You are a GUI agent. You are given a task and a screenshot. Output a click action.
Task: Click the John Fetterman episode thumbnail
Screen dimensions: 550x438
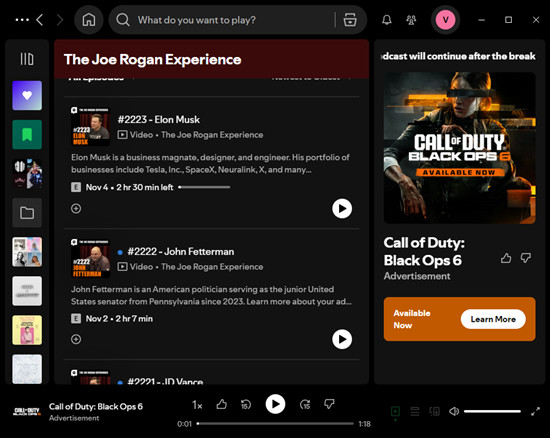[x=90, y=258]
